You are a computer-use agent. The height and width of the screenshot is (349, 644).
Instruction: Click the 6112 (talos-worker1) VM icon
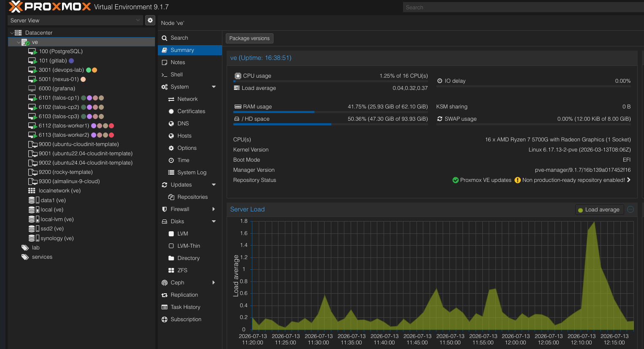(32, 126)
